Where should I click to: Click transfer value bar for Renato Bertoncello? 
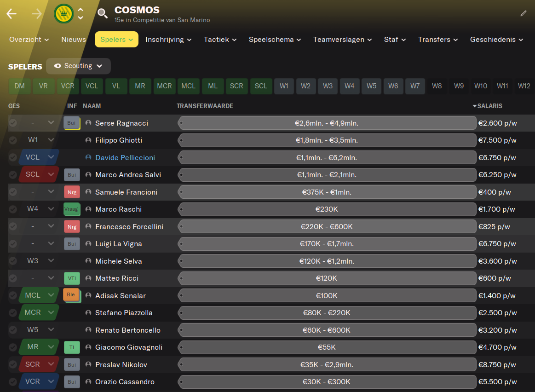pyautogui.click(x=327, y=330)
